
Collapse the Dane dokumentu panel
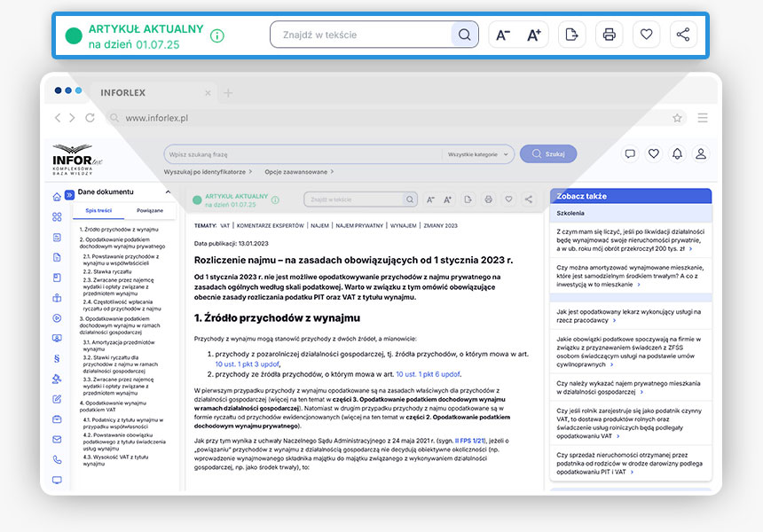coord(169,192)
